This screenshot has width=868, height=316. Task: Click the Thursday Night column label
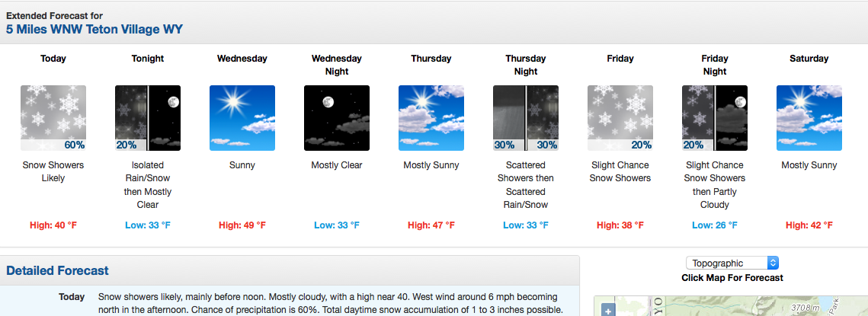(526, 65)
